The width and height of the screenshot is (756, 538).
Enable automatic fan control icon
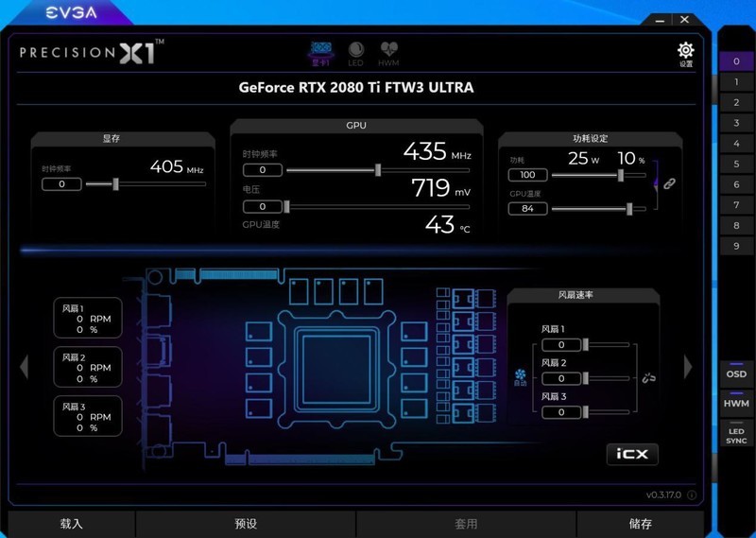520,377
